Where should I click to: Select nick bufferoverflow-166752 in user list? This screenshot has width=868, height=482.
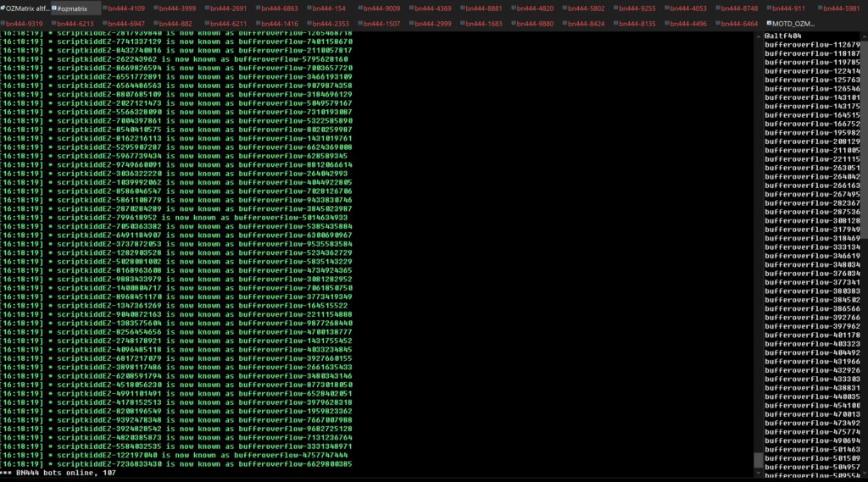click(812, 124)
